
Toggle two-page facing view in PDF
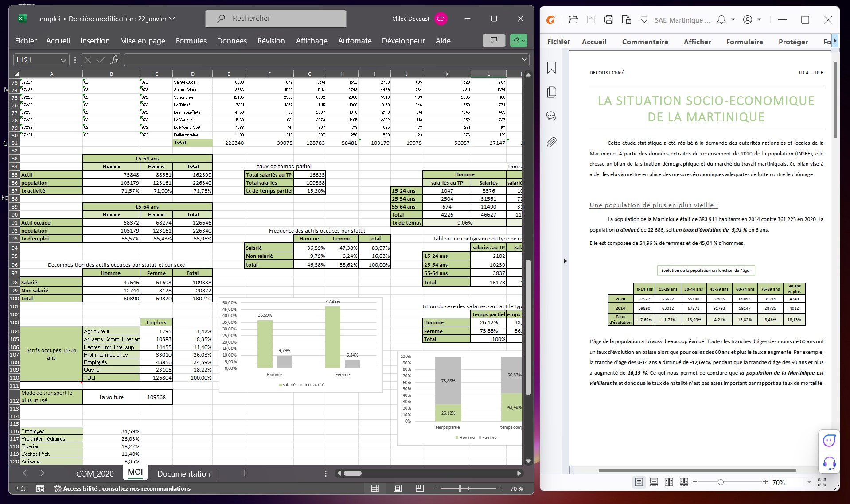pyautogui.click(x=669, y=482)
